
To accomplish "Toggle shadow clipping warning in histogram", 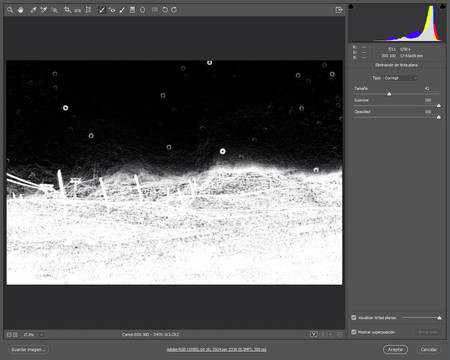I will coord(351,6).
